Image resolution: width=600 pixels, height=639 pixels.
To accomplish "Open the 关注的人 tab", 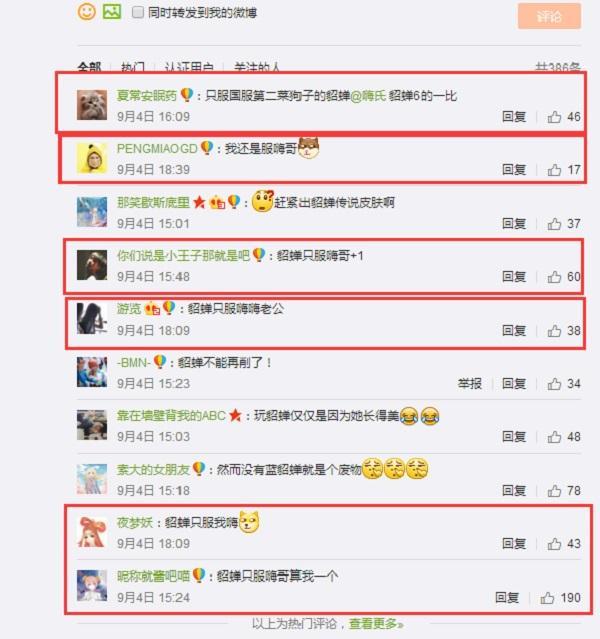I will point(257,67).
